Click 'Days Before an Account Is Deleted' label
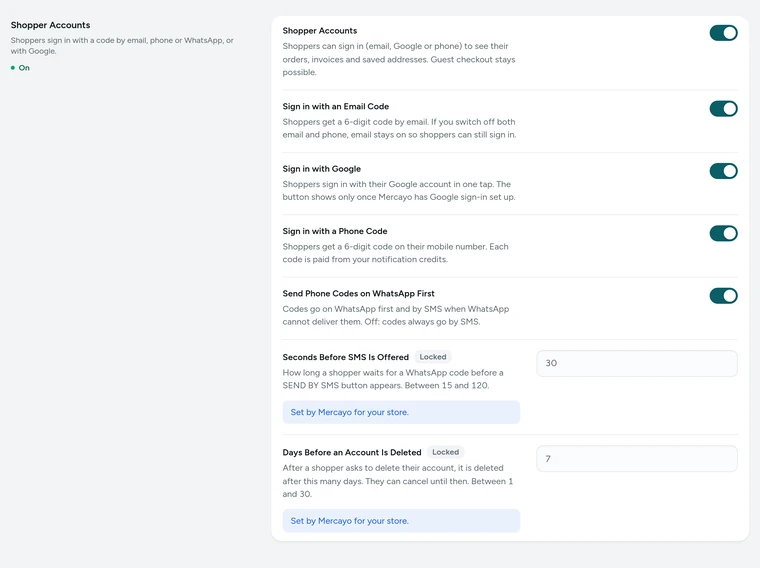 (x=352, y=452)
